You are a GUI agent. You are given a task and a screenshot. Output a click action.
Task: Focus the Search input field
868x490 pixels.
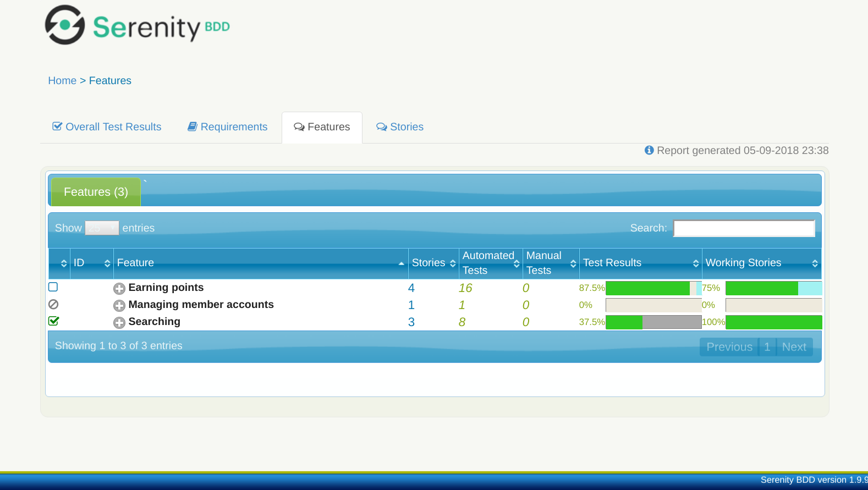coord(744,228)
